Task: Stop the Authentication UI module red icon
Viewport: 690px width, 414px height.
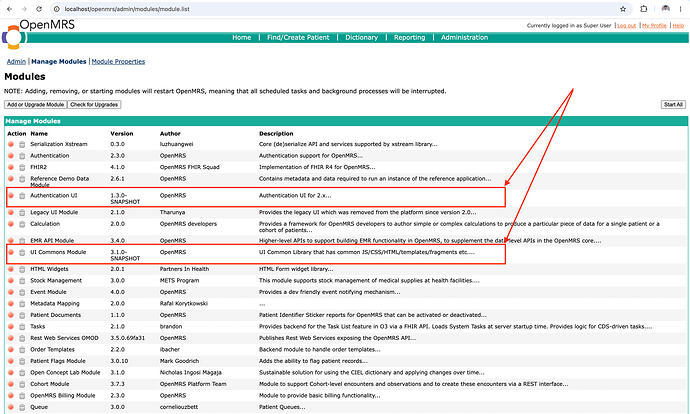Action: [x=11, y=195]
